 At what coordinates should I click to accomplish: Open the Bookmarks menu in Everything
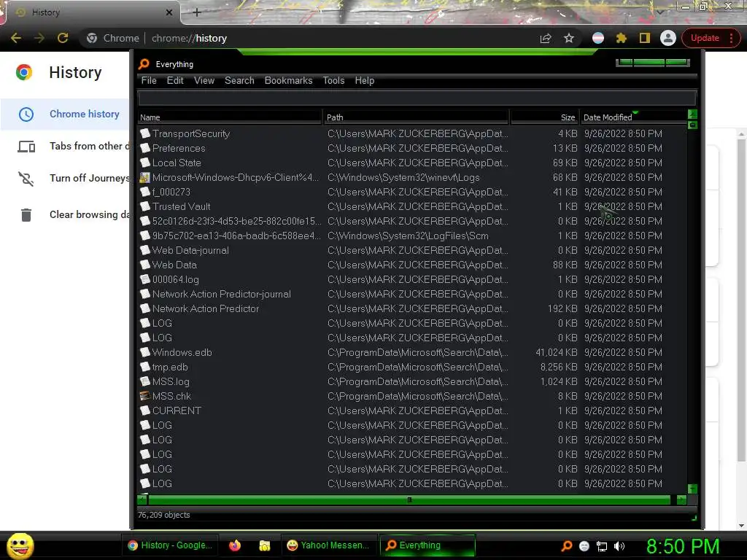(x=288, y=80)
